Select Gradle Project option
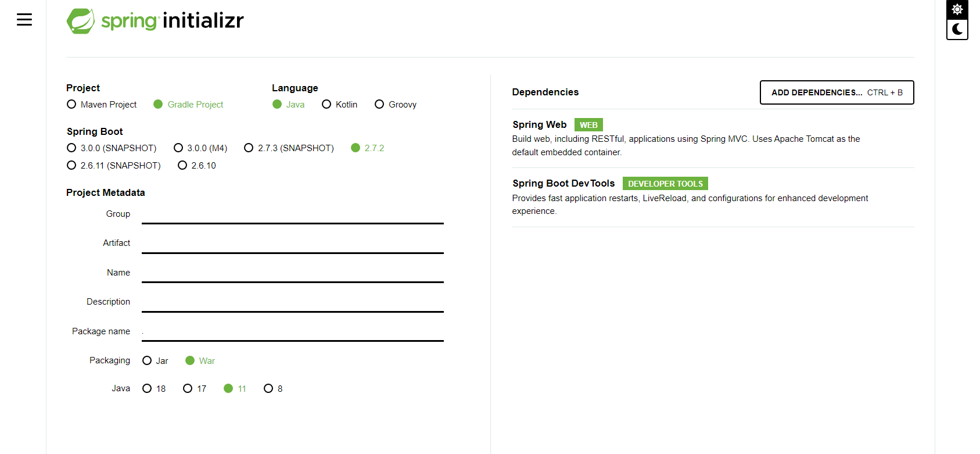The image size is (980, 454). (188, 105)
